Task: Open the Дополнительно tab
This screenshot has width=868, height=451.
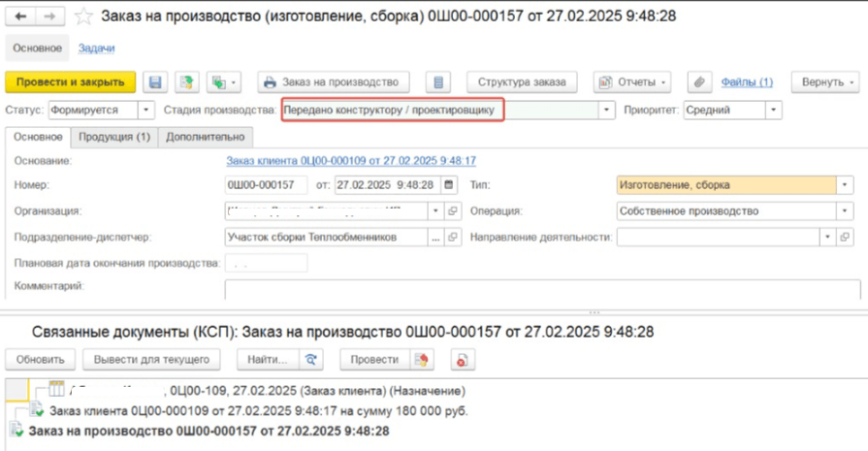Action: [x=205, y=137]
